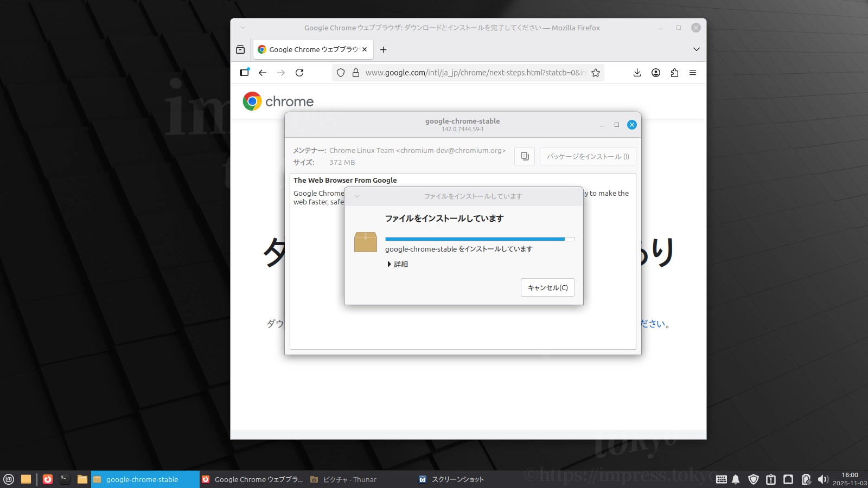
Task: Open the Firefox downloads panel
Action: 637,73
